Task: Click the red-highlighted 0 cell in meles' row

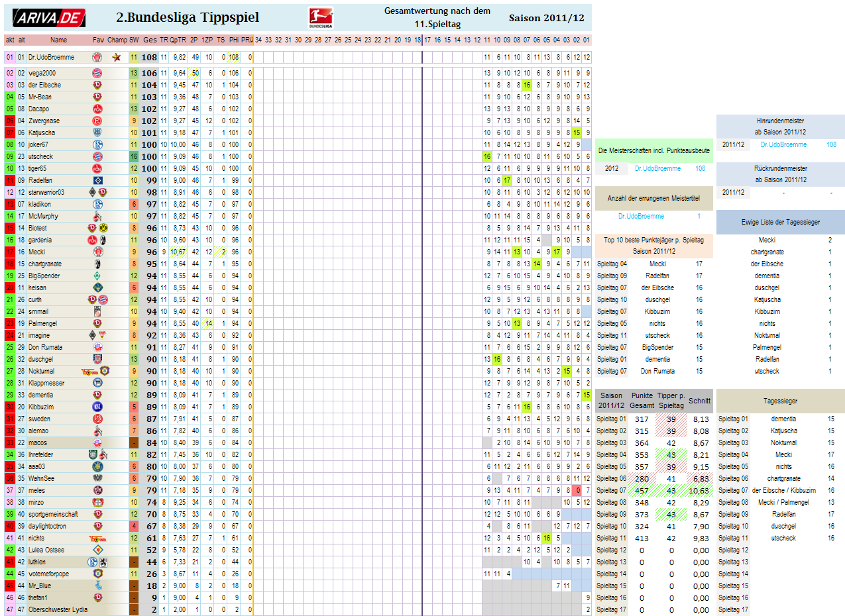Action: coord(578,491)
